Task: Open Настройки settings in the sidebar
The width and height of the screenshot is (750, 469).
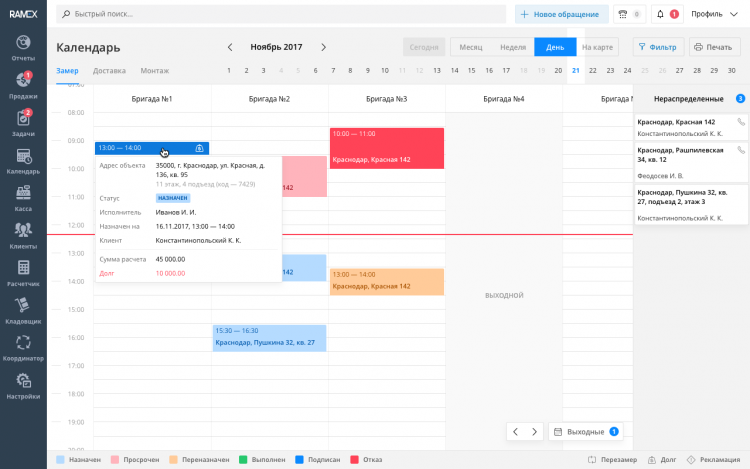Action: coord(23,385)
